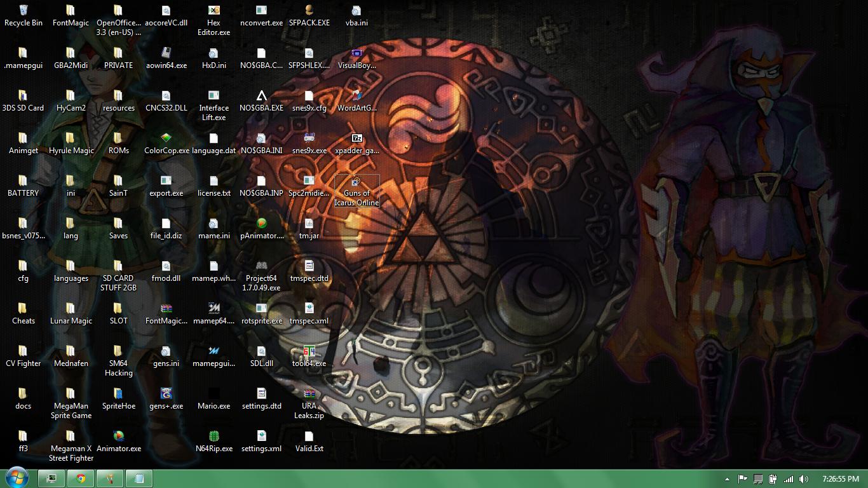Show hidden system tray icons
The height and width of the screenshot is (488, 868).
[727, 479]
